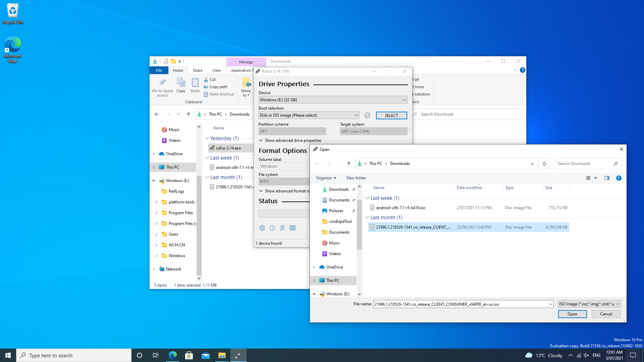Toggle the preview pane in Open dialog

(x=607, y=178)
